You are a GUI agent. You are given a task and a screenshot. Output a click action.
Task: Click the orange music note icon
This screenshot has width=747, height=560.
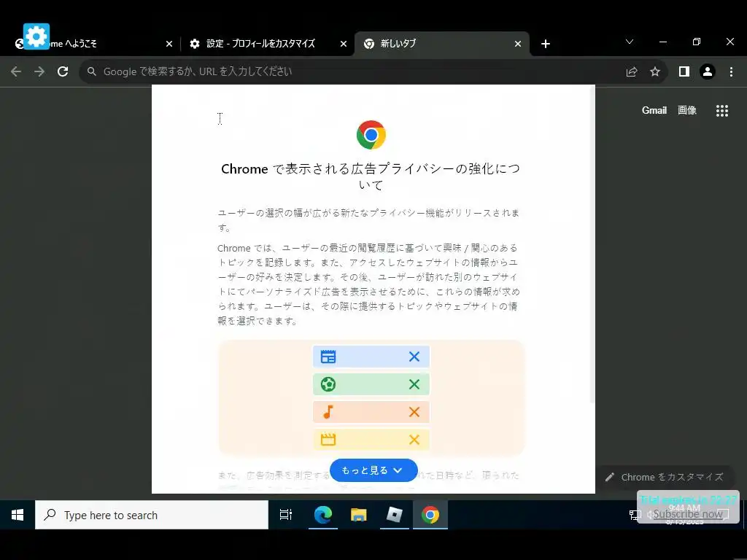tap(328, 412)
